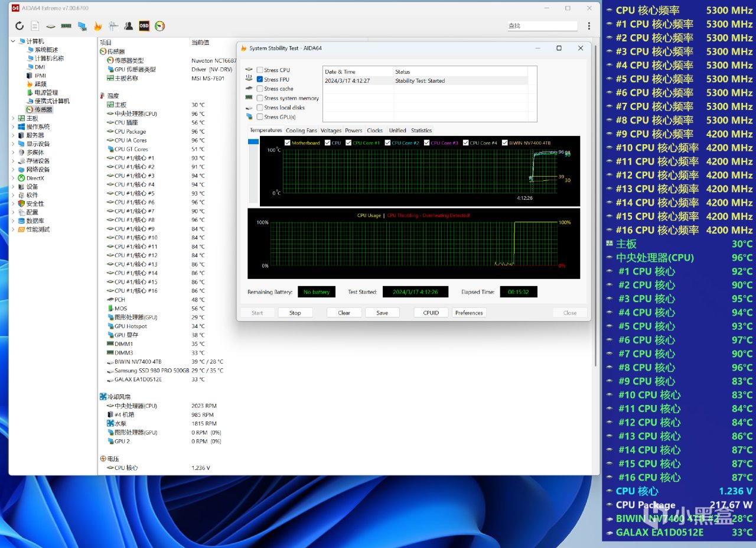
Task: Click the Refresh toolbar icon
Action: (x=19, y=26)
